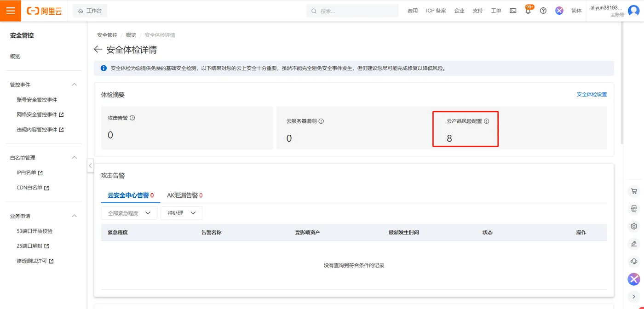This screenshot has width=644, height=309.
Task: Click the 告警名称 column header
Action: [x=212, y=233]
